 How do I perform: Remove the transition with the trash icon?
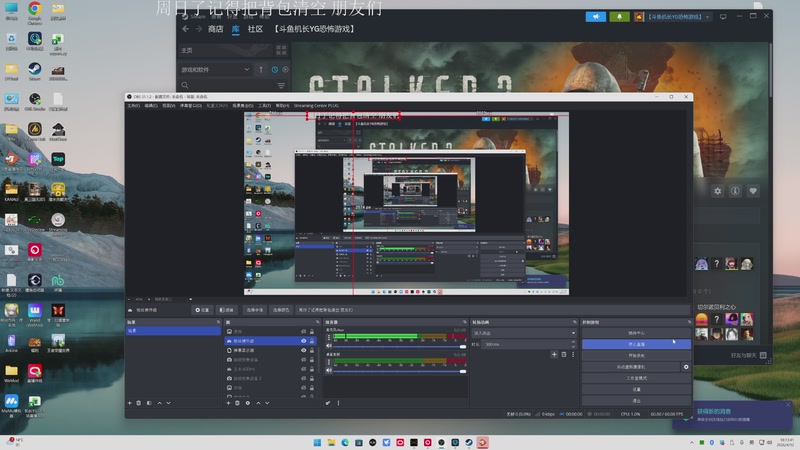(564, 355)
